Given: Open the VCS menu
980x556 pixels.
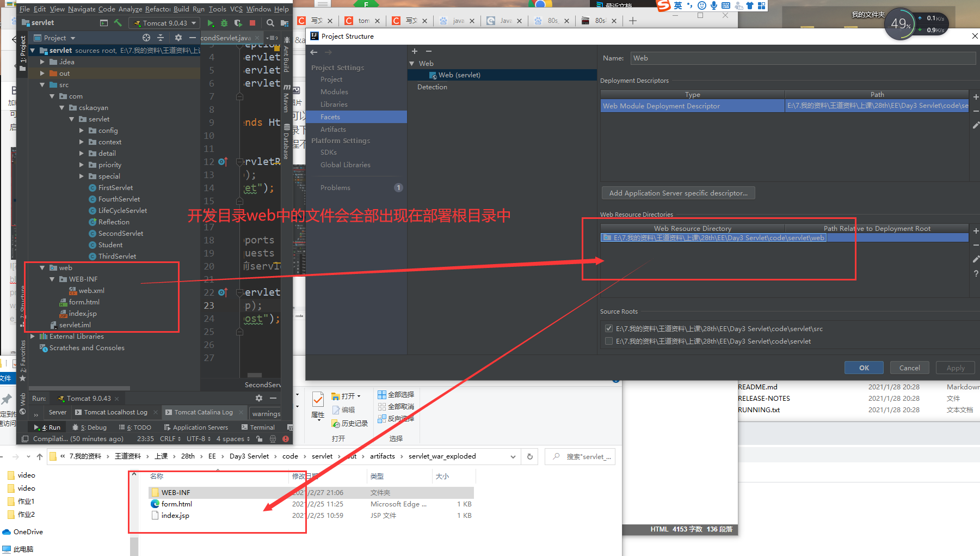Looking at the screenshot, I should [236, 9].
